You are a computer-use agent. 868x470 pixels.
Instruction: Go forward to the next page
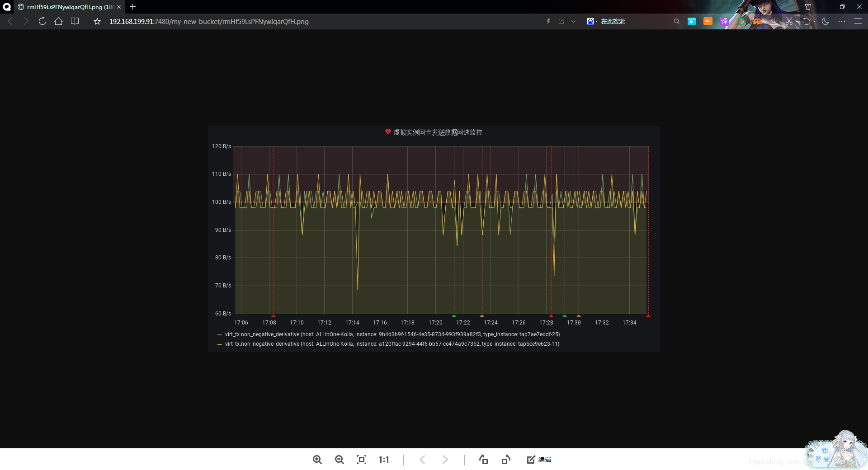click(x=26, y=21)
